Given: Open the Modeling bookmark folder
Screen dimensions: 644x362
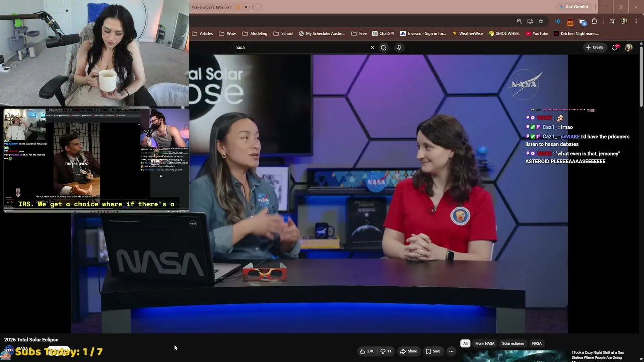Looking at the screenshot, I should (x=255, y=34).
